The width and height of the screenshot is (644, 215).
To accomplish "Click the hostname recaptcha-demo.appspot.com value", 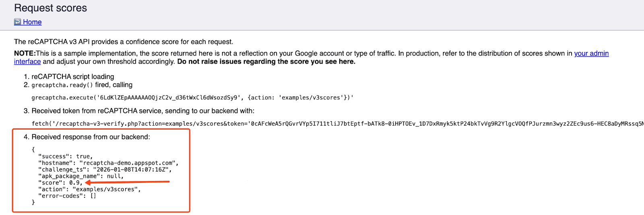I will point(128,163).
